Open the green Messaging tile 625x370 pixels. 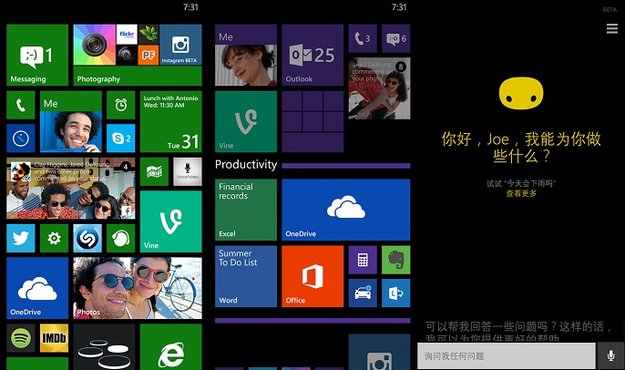37,55
